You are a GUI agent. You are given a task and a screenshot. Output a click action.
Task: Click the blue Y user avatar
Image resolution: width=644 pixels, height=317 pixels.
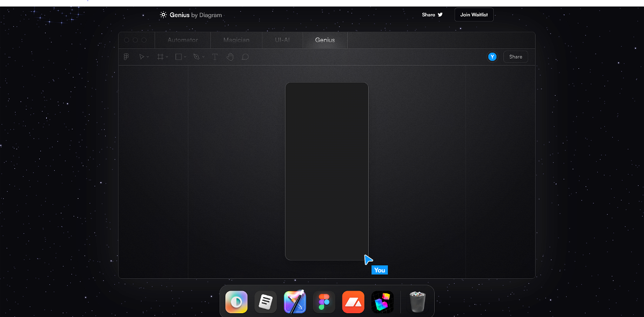pyautogui.click(x=492, y=56)
